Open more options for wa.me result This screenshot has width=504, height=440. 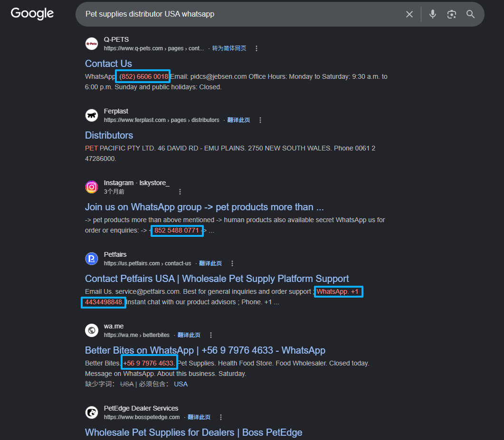tap(210, 335)
